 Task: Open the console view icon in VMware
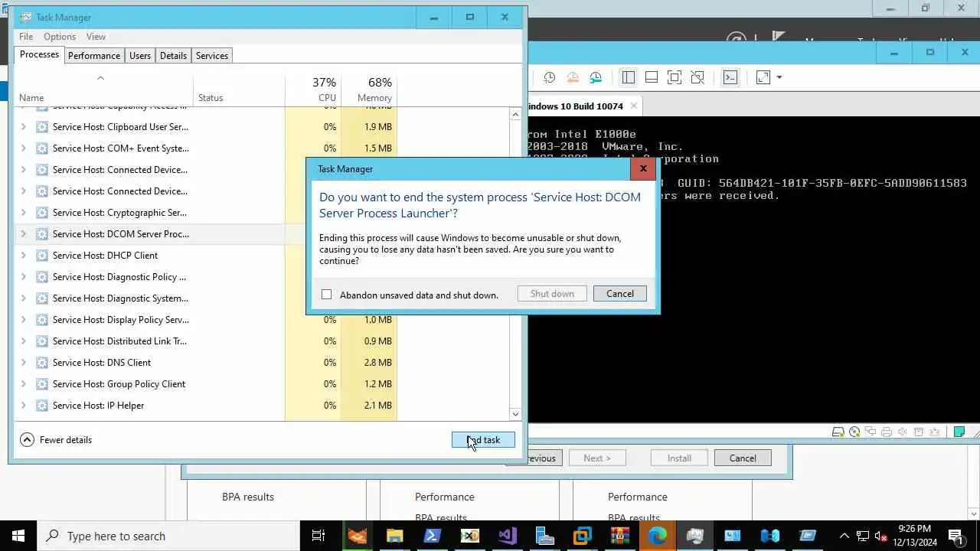point(730,77)
